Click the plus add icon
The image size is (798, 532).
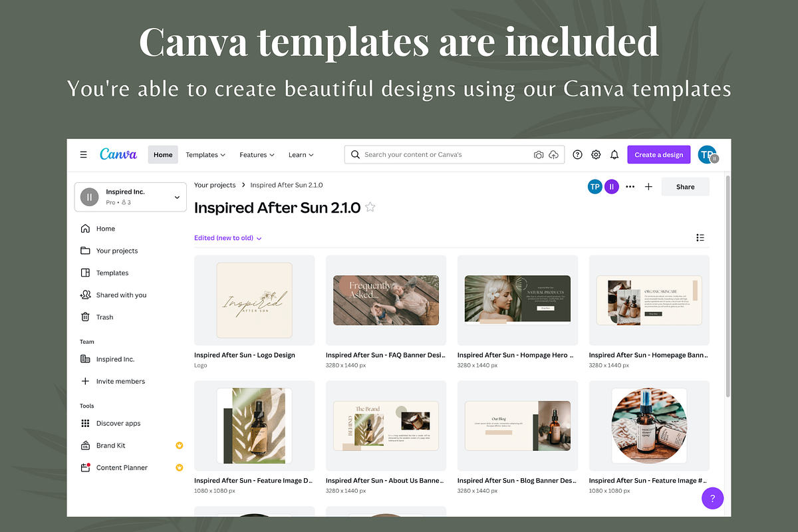click(649, 187)
